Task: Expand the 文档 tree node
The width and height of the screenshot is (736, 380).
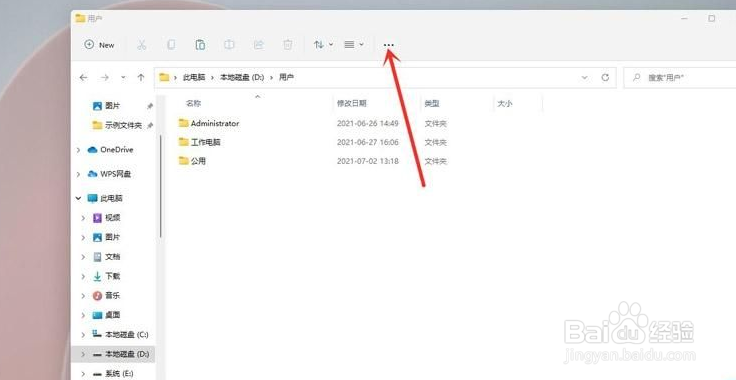Action: tap(84, 257)
